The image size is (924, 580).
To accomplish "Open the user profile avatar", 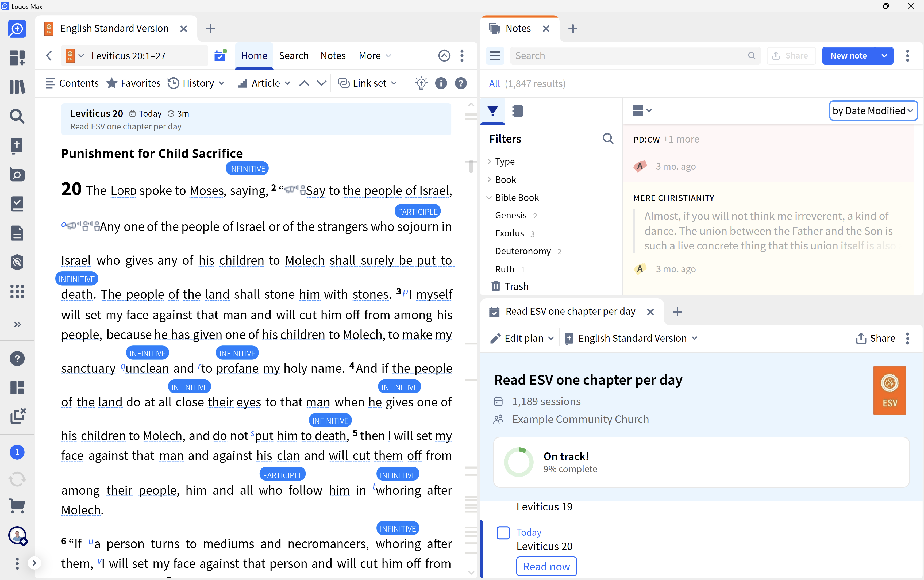I will click(17, 536).
